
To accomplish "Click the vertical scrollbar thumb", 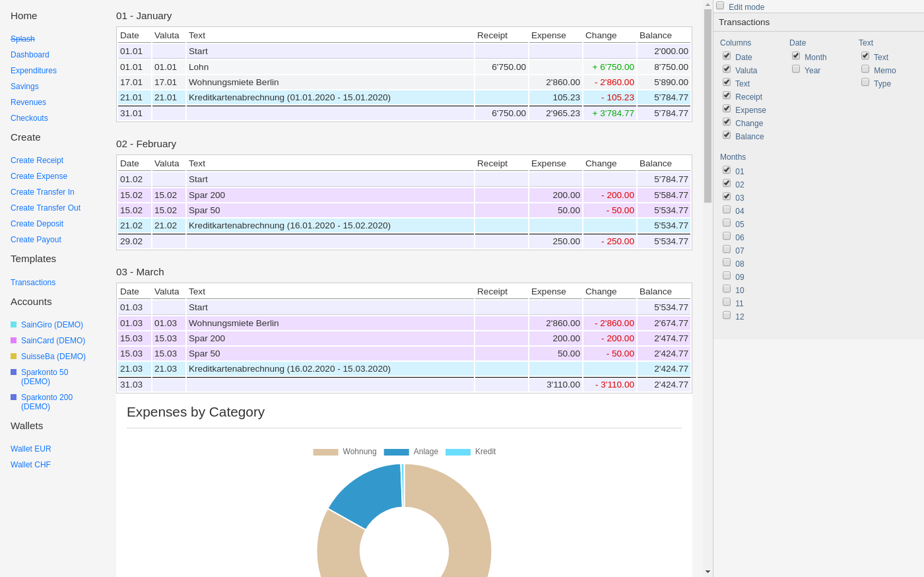I will pyautogui.click(x=708, y=106).
